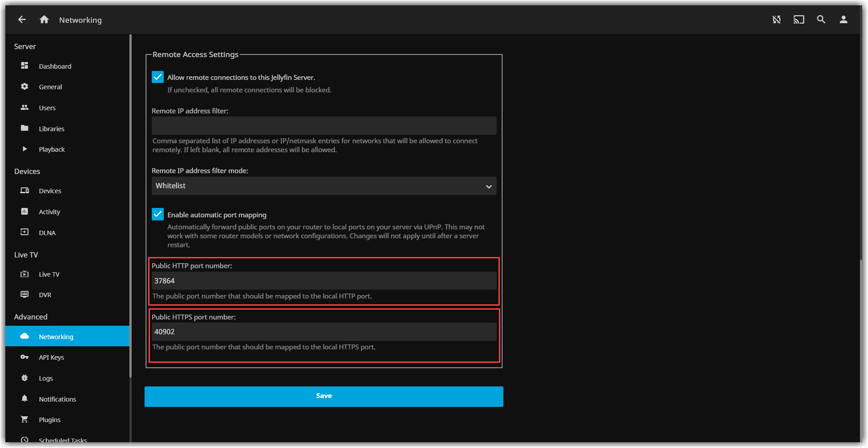Screen dimensions: 868x448
Task: Open the Plugins page link
Action: 67,419
